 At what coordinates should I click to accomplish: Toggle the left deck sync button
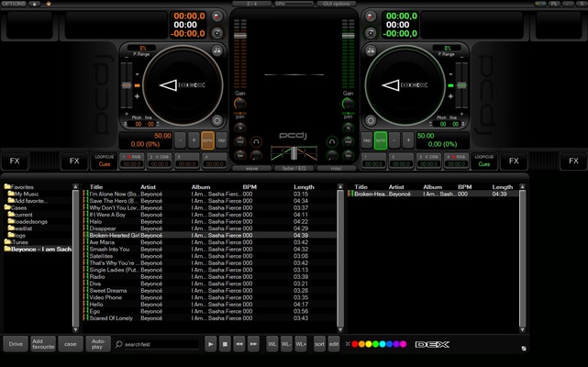pyautogui.click(x=207, y=140)
